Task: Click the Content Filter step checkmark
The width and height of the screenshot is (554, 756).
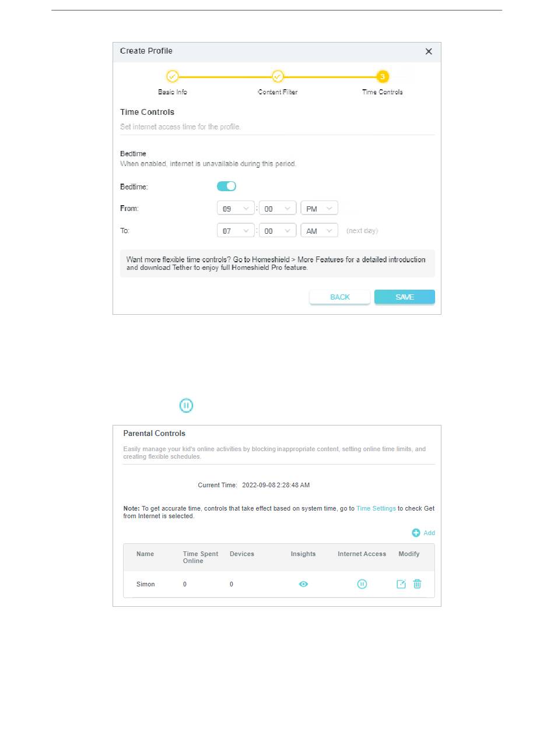Action: (278, 76)
